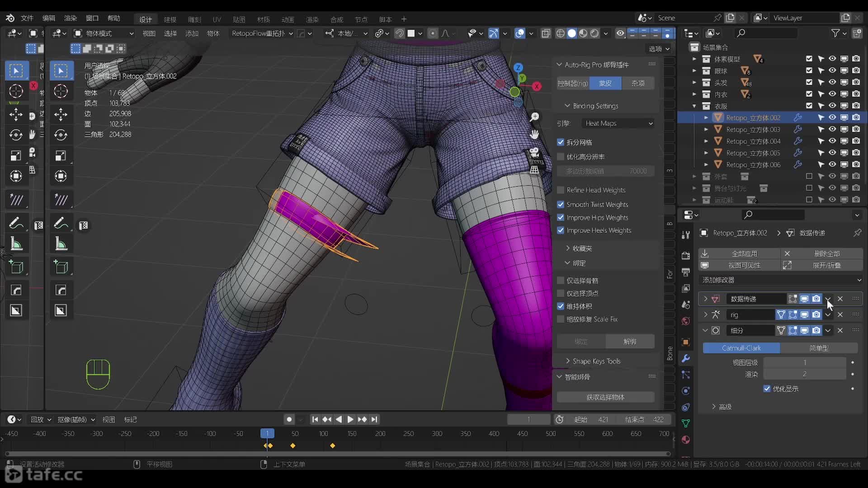This screenshot has height=488, width=868.
Task: Open the Modifier properties wrench tab
Action: [686, 358]
